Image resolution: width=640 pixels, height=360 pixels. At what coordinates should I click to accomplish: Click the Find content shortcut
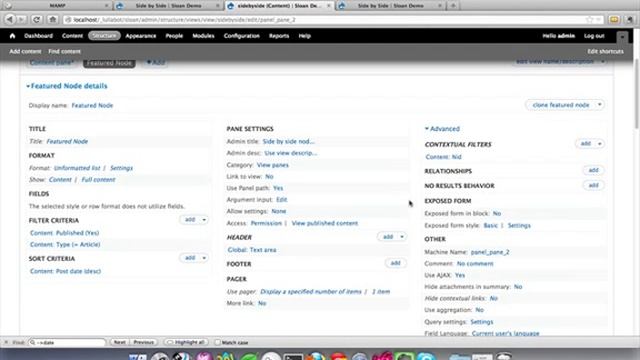pyautogui.click(x=64, y=51)
